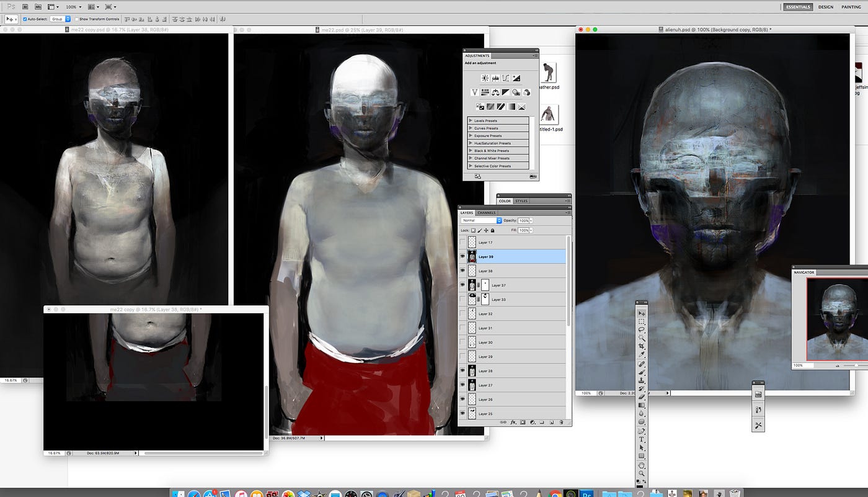
Task: Select the Brush tool
Action: click(642, 372)
